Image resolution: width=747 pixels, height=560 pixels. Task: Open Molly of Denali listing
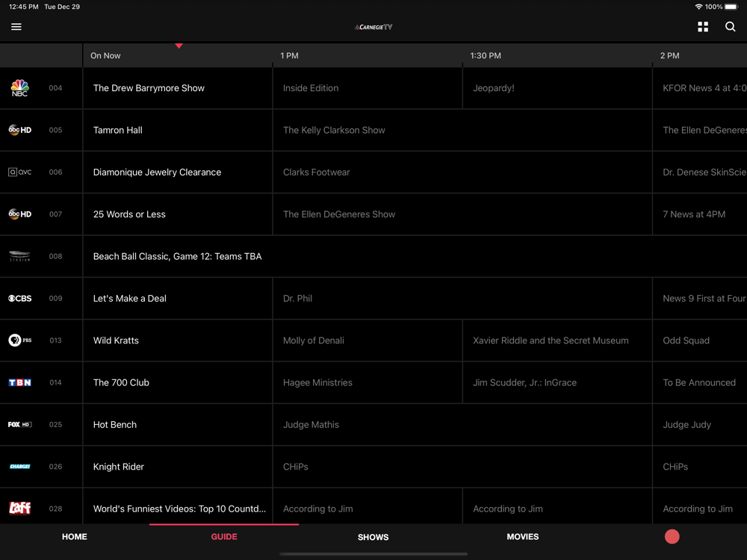[368, 340]
